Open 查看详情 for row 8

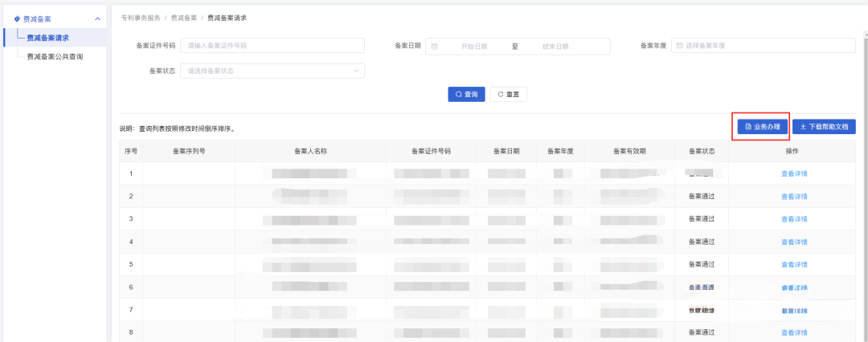pos(793,332)
